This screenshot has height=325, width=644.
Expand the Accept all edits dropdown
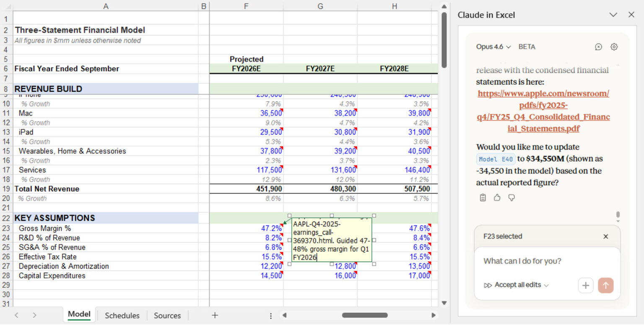[x=517, y=285]
